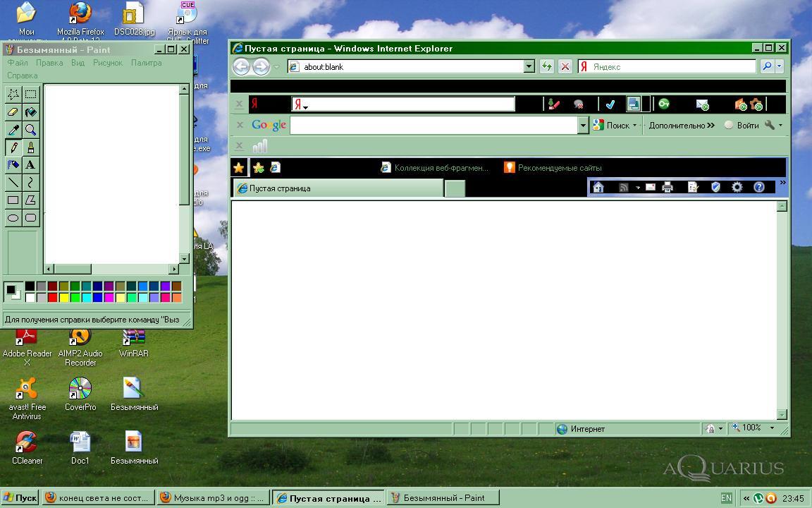Select the Airbrush spray tool in Paint
This screenshot has height=508, width=812.
pos(13,165)
